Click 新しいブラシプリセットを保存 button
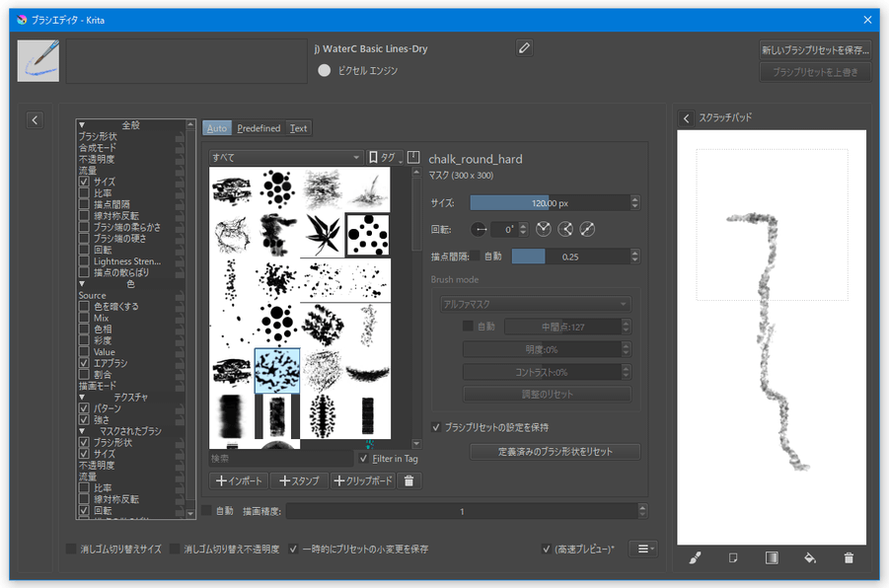 [x=815, y=50]
